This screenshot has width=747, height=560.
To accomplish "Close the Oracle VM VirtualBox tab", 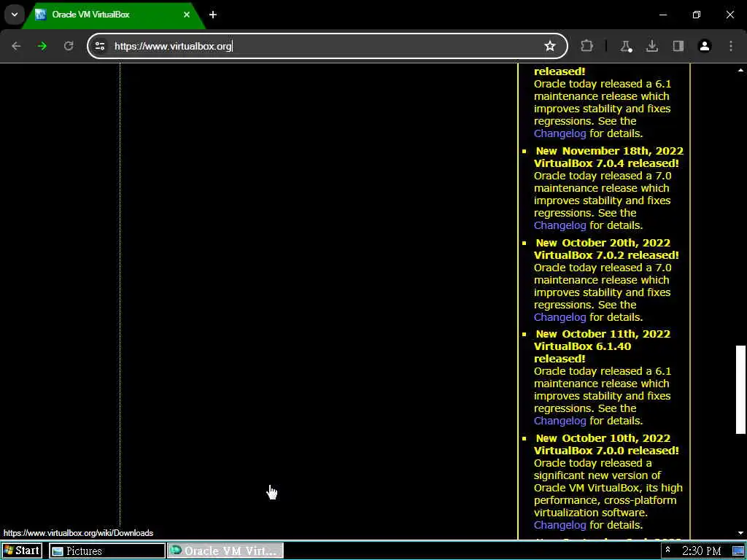I will [187, 15].
